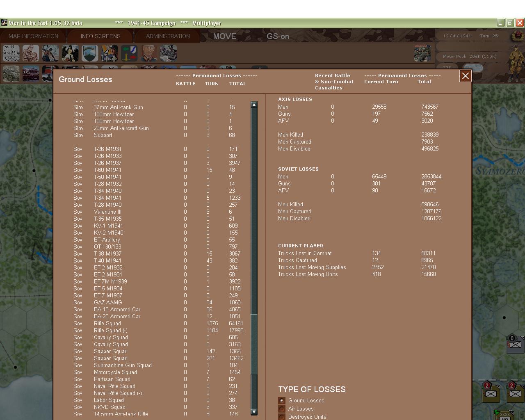
Task: Select the jeep icon in the lower toolbar
Action: tap(11, 73)
